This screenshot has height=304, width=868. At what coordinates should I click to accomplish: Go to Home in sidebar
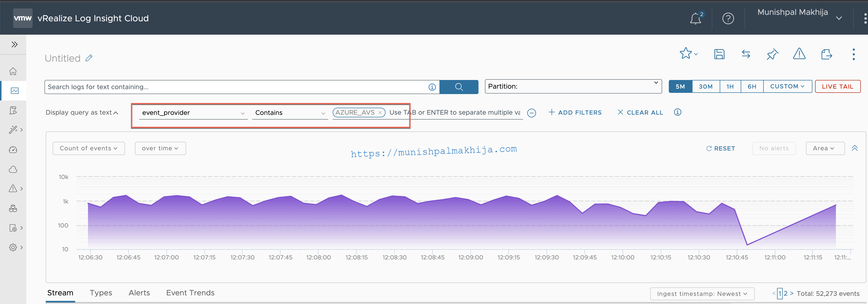(x=13, y=71)
